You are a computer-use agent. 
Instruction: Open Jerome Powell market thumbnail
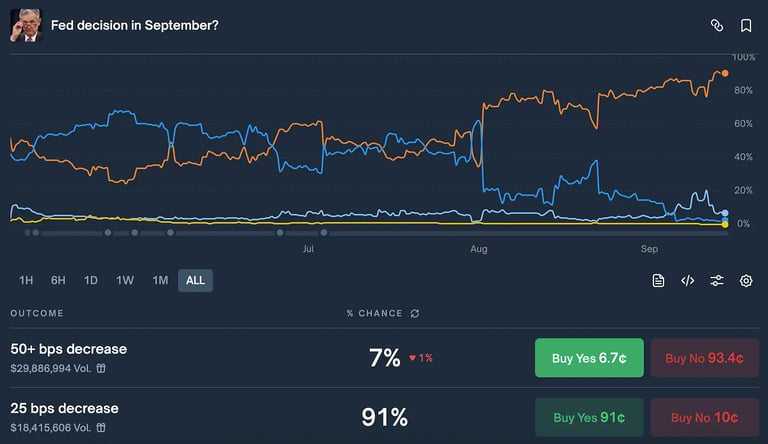pos(26,25)
